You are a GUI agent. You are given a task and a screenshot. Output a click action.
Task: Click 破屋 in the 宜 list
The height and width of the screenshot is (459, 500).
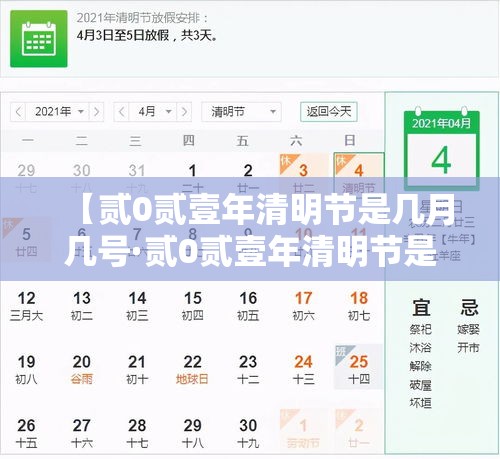tap(421, 385)
